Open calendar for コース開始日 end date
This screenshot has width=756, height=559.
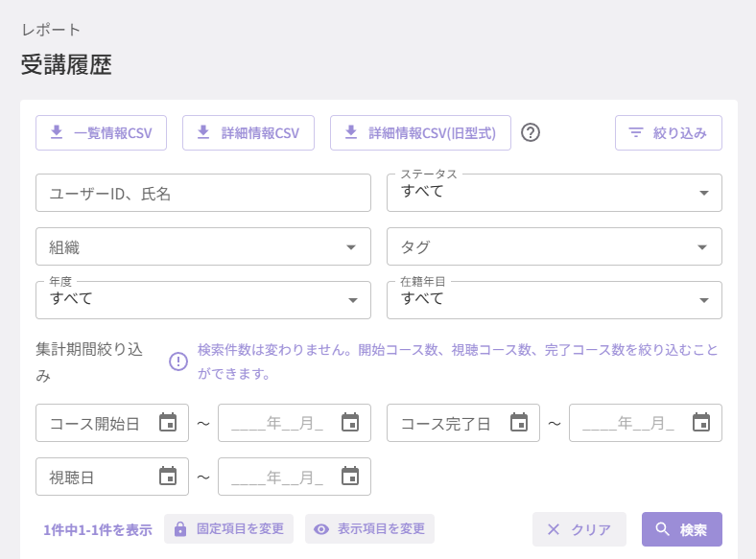[x=350, y=422]
